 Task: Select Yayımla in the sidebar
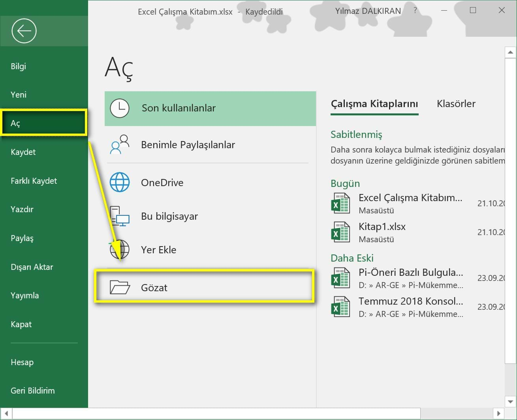point(44,296)
